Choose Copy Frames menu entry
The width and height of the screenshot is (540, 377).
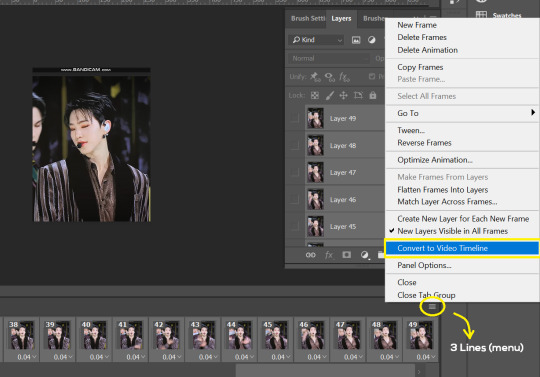coord(420,67)
